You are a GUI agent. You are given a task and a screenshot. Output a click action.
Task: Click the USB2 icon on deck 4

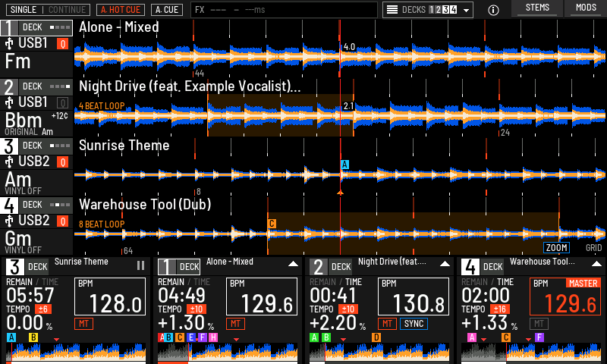click(9, 221)
